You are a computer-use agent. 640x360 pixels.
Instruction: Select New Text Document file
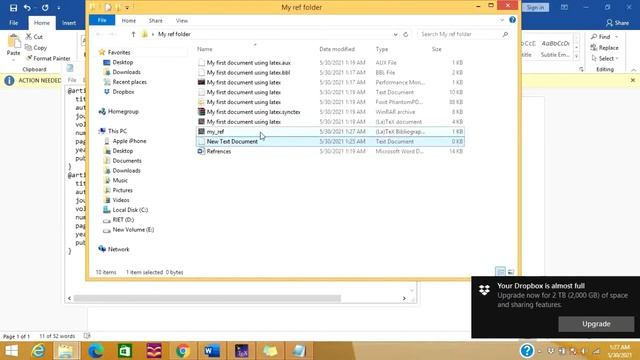(x=330, y=141)
